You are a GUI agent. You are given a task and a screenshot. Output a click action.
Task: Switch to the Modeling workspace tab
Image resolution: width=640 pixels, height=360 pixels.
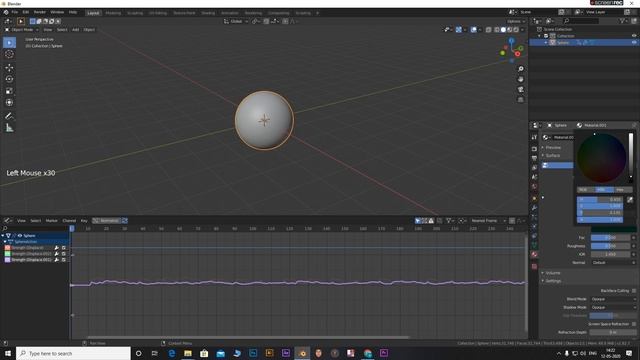click(x=113, y=13)
